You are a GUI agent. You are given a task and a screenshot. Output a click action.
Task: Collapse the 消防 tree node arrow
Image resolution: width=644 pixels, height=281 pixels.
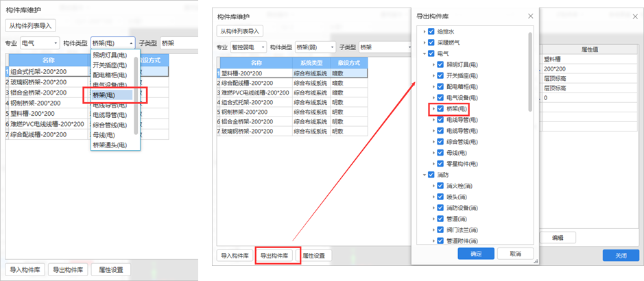(424, 175)
